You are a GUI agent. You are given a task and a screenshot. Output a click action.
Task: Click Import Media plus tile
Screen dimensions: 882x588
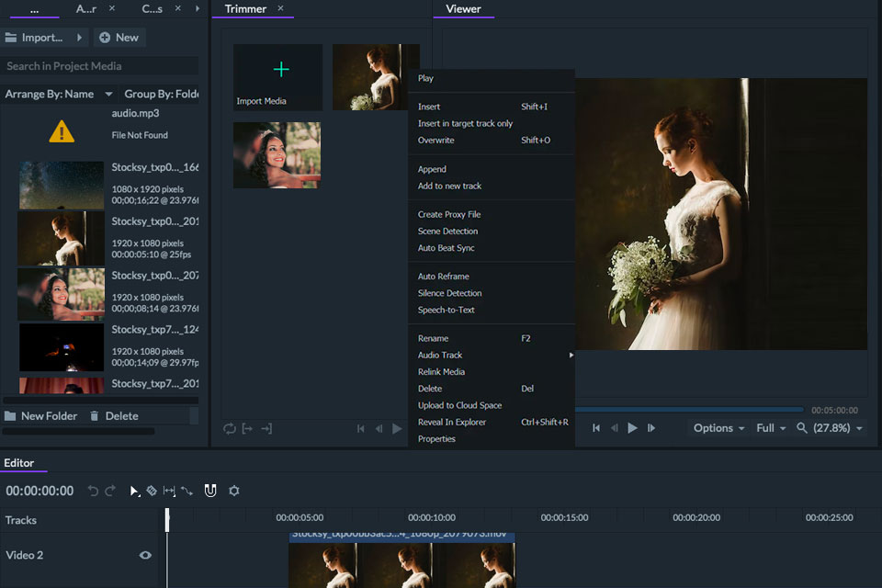277,77
